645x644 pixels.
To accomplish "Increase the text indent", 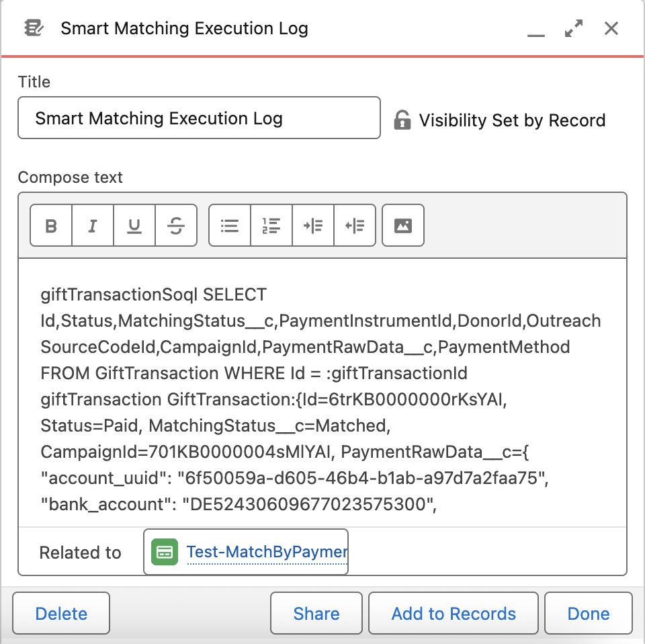I will tap(313, 226).
